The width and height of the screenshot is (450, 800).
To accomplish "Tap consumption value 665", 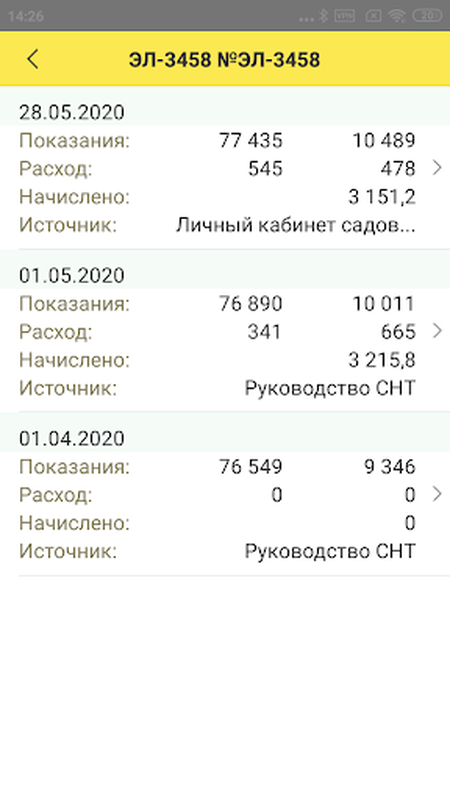I will tap(398, 332).
